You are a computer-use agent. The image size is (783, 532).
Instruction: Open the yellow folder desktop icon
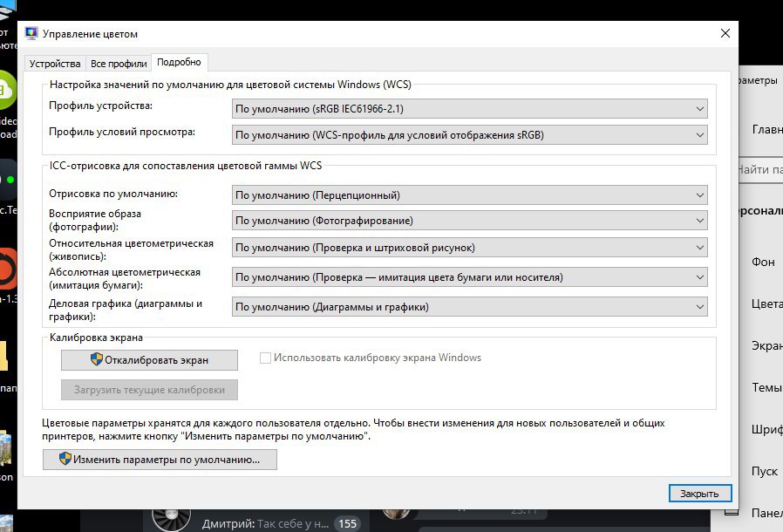(4, 356)
